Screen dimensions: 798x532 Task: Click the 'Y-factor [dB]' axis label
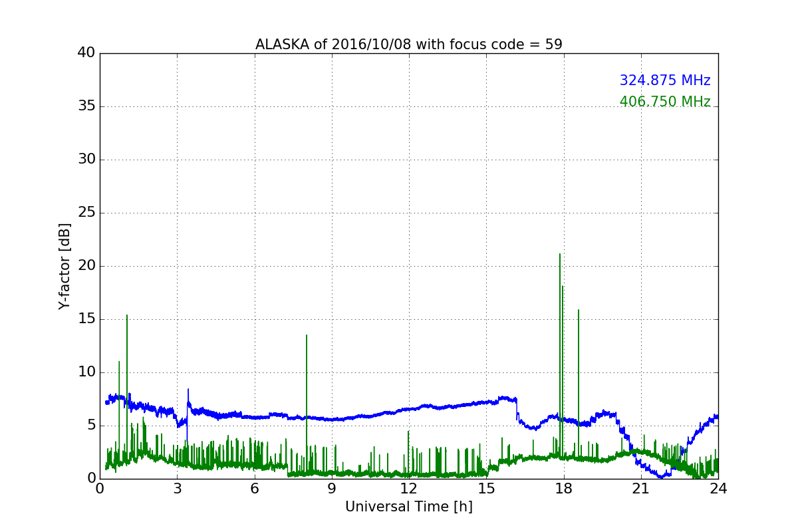click(x=65, y=266)
